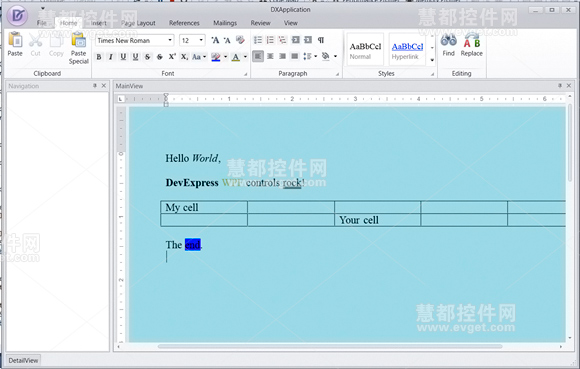Open the Times New Roman font dropdown
Image resolution: width=580 pixels, height=369 pixels.
tap(170, 40)
